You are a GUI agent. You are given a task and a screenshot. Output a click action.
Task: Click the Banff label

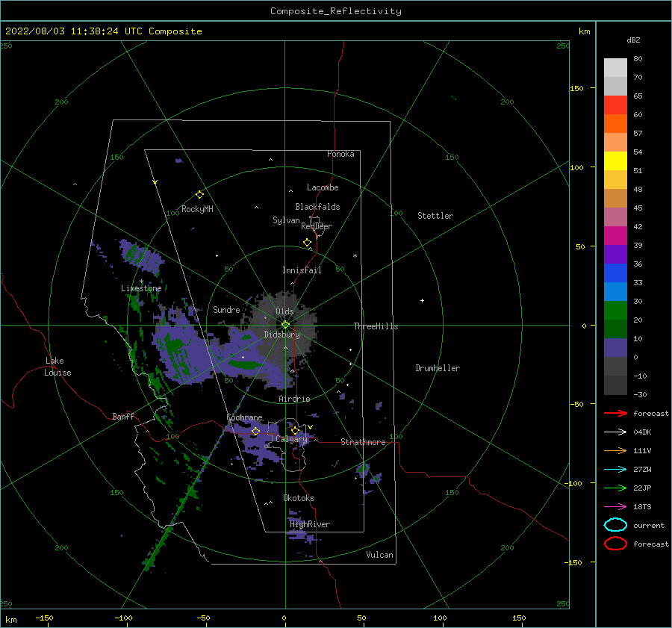(123, 416)
